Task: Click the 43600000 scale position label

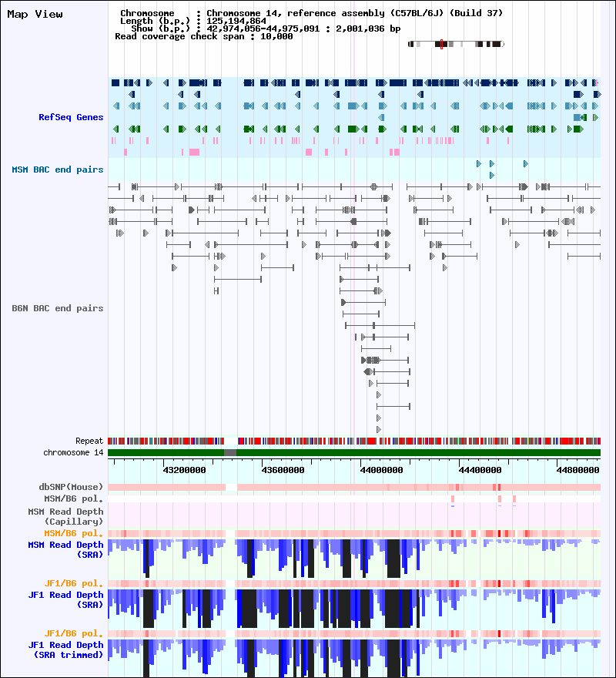Action: (283, 470)
